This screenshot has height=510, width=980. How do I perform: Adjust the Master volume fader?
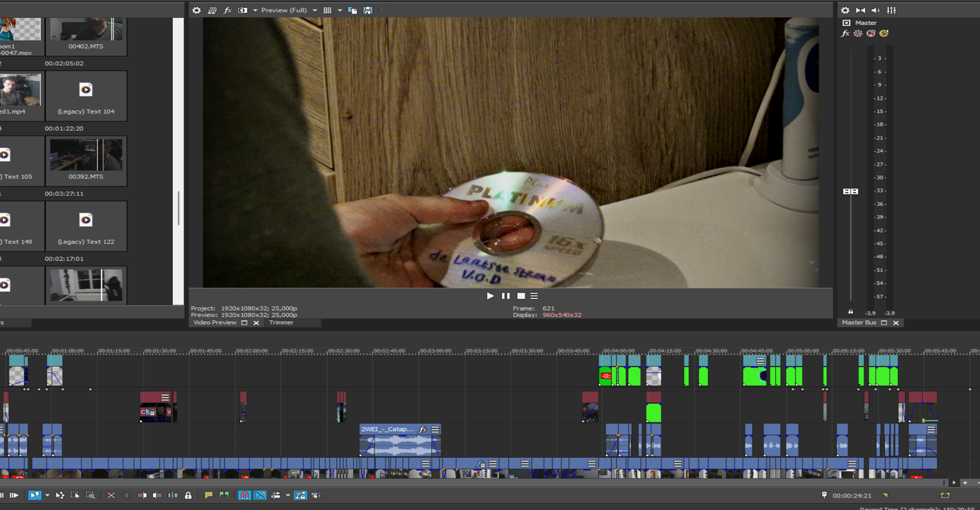tap(851, 192)
